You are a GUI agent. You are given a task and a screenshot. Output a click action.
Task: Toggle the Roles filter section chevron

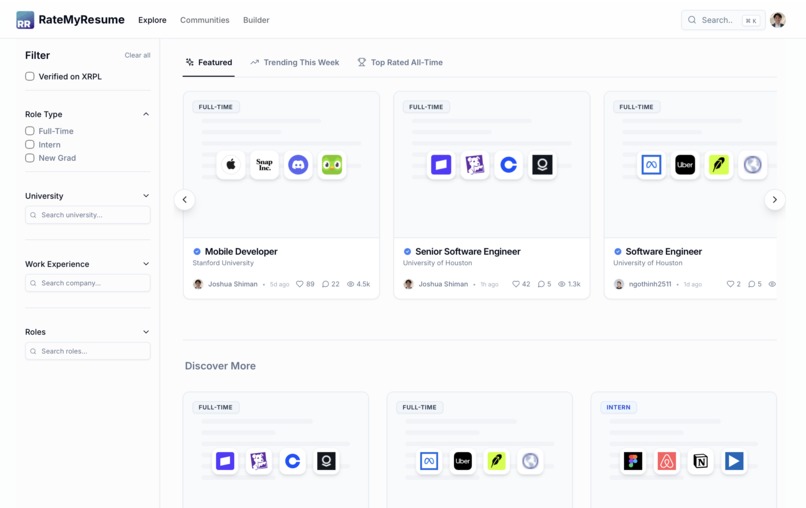pos(146,332)
